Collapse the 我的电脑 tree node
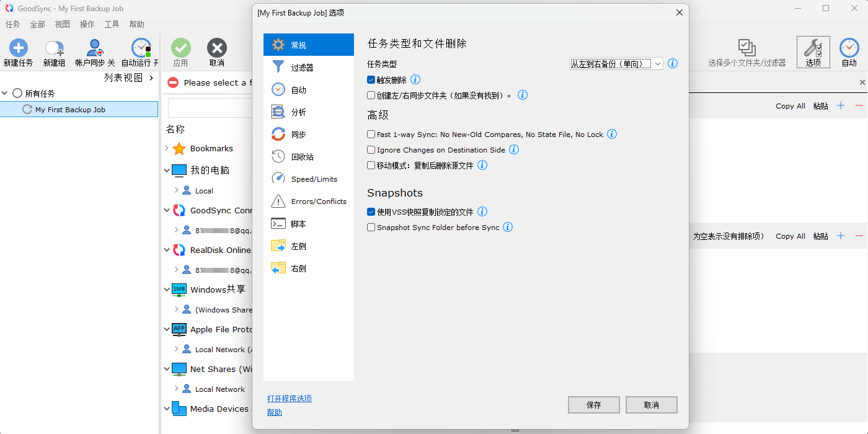Screen dimensions: 868x434 pyautogui.click(x=167, y=170)
